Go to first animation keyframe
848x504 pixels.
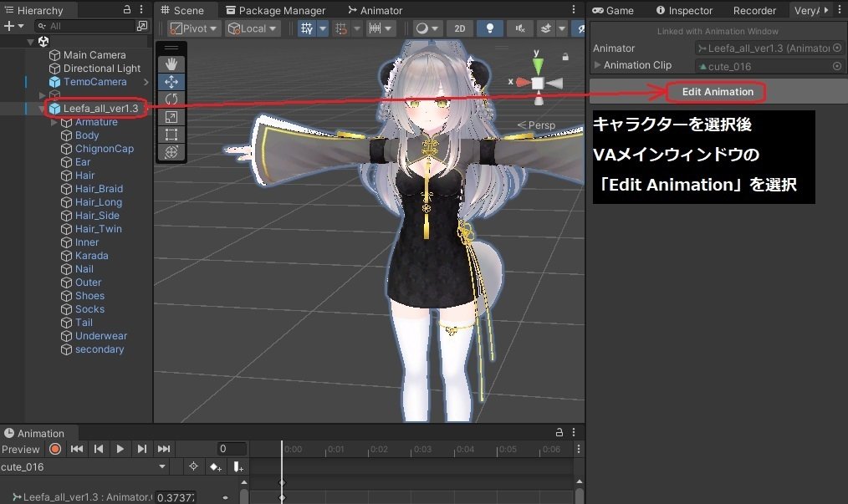(x=77, y=449)
